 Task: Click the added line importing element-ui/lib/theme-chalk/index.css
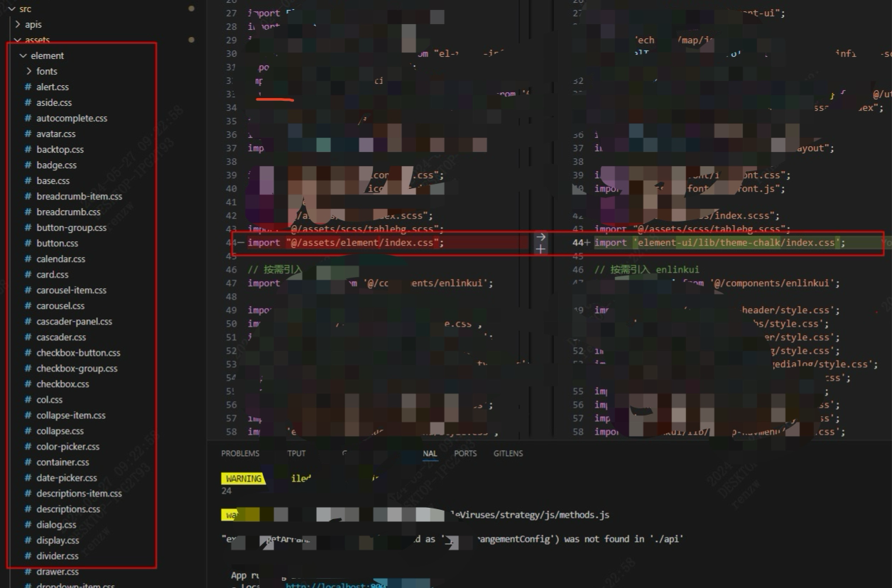point(720,243)
